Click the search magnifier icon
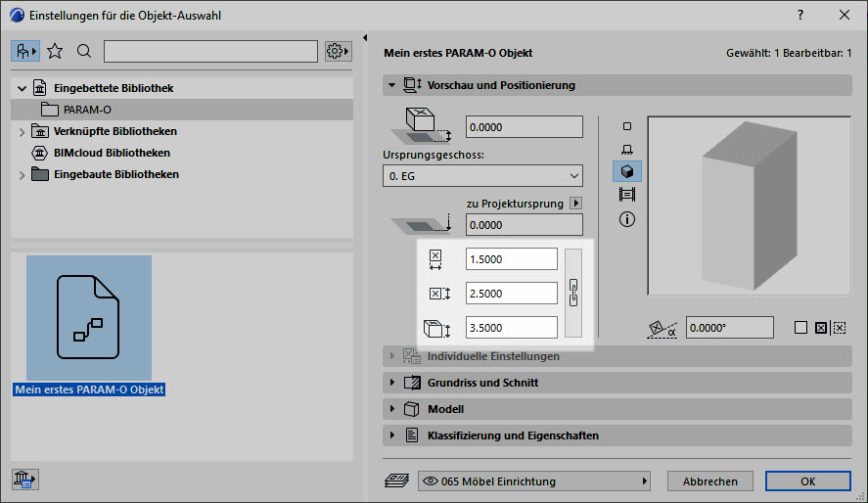 coord(84,52)
